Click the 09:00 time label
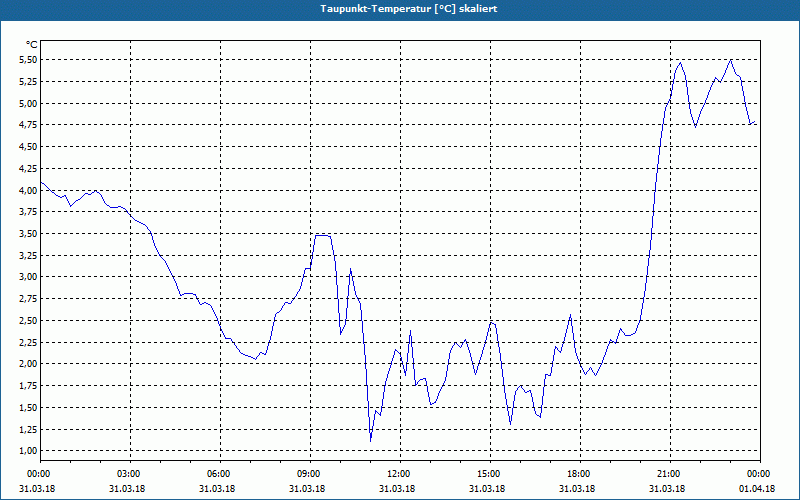Image resolution: width=800 pixels, height=500 pixels. (311, 473)
